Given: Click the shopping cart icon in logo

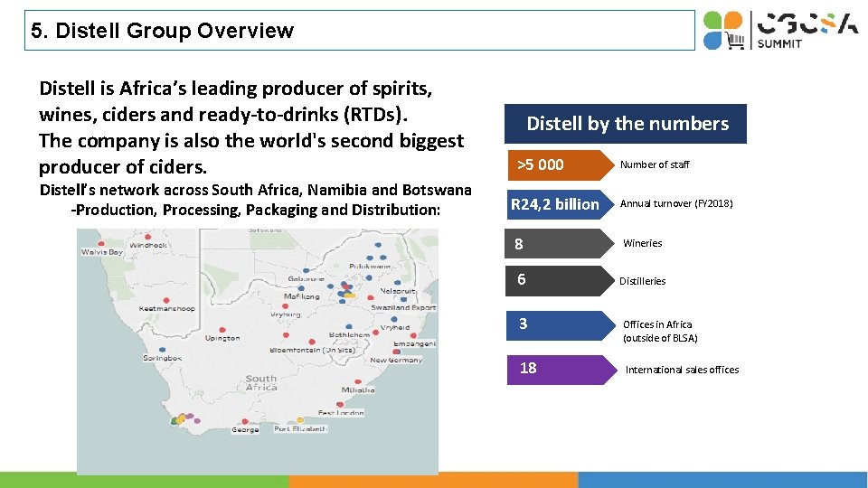Looking at the screenshot, I should pyautogui.click(x=735, y=41).
